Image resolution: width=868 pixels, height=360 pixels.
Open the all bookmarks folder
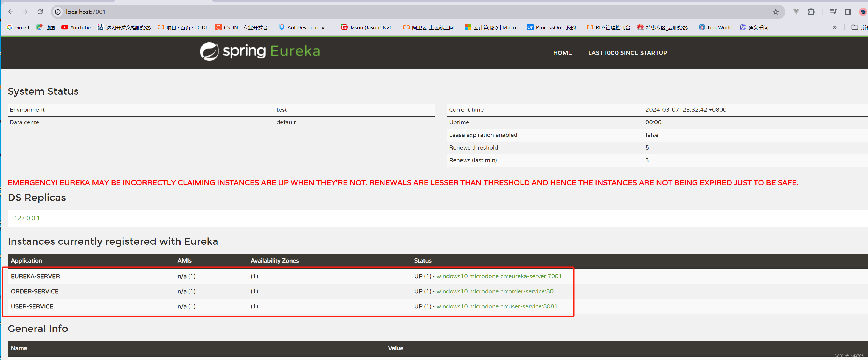click(x=859, y=27)
